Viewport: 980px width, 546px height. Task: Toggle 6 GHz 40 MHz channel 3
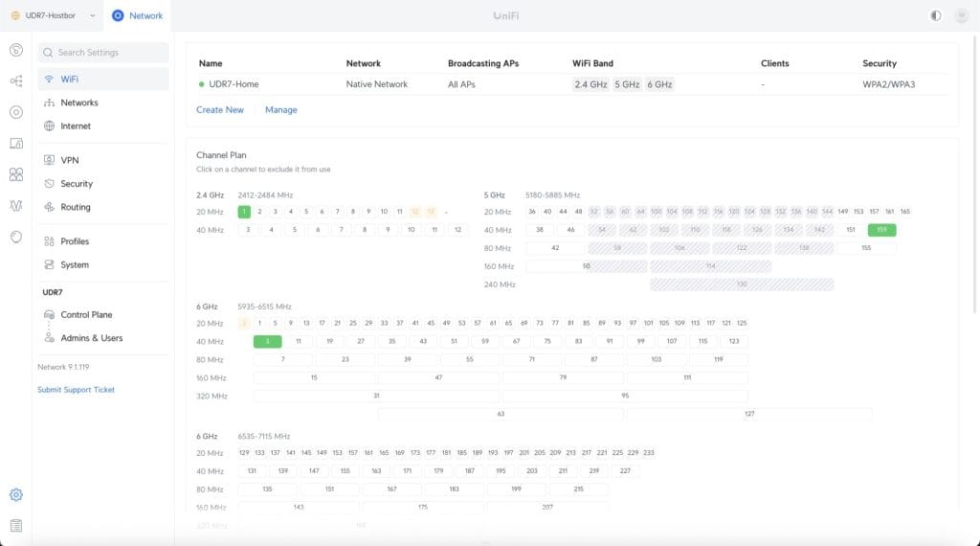267,341
